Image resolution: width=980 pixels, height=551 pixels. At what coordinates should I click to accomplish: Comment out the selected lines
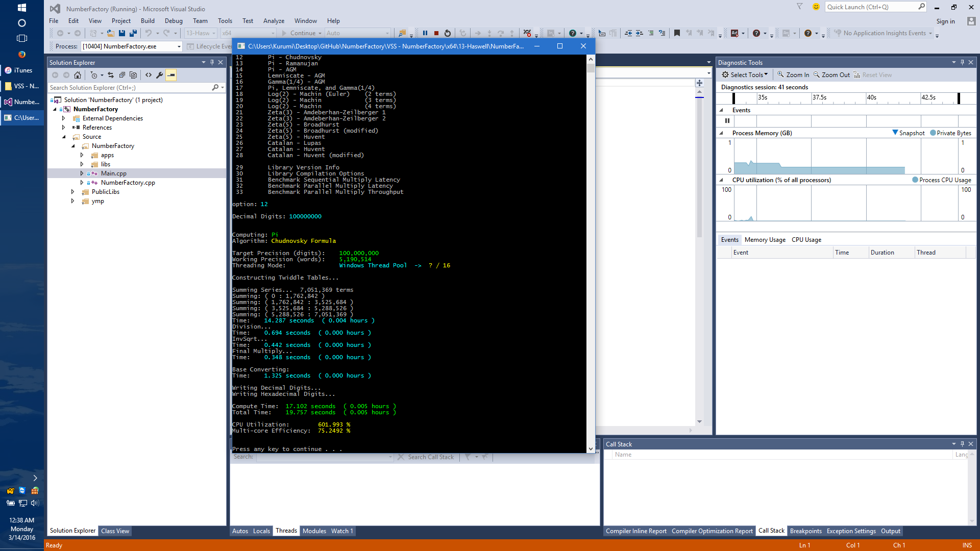(x=651, y=33)
